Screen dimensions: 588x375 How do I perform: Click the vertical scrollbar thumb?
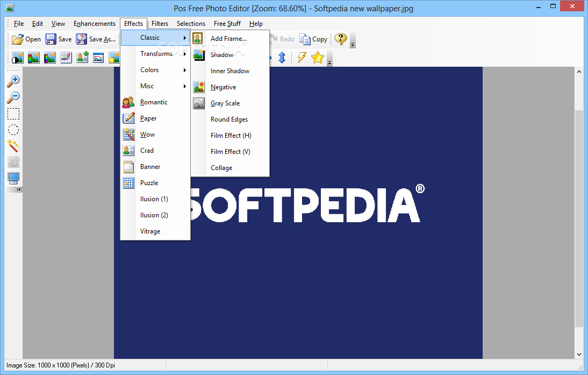(579, 219)
